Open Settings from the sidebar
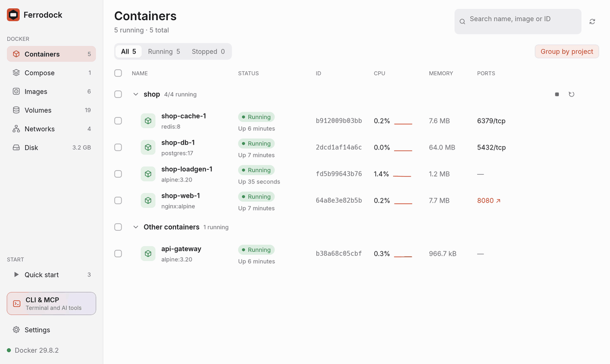Image resolution: width=610 pixels, height=364 pixels. click(x=51, y=330)
